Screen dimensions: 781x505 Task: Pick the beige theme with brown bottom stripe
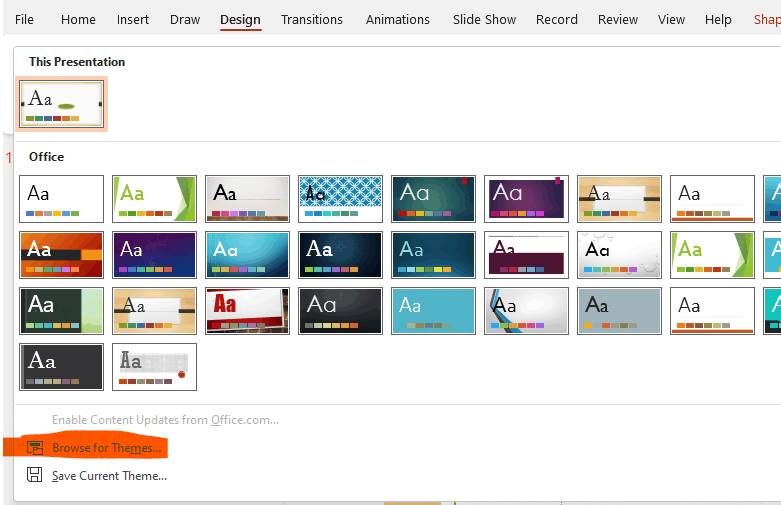tap(248, 199)
